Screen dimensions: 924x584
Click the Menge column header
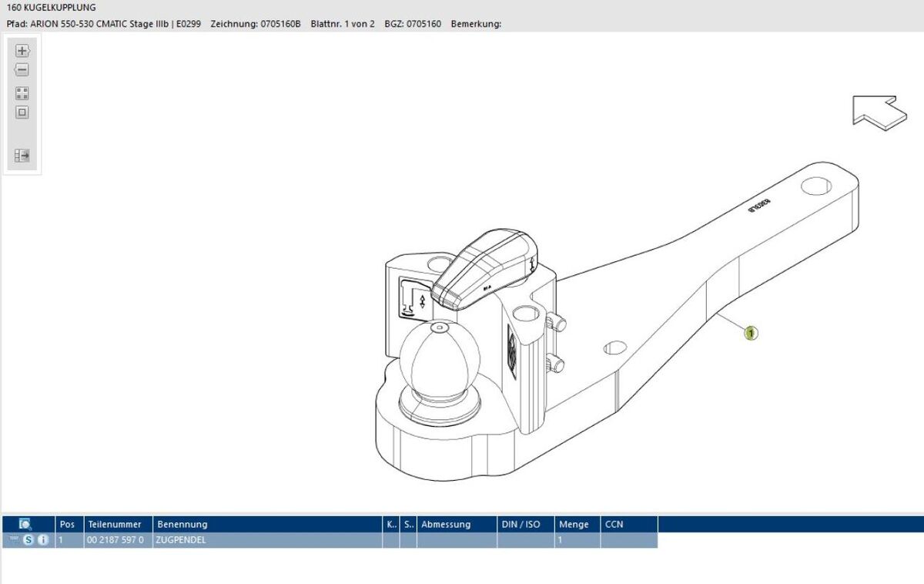[x=574, y=524]
